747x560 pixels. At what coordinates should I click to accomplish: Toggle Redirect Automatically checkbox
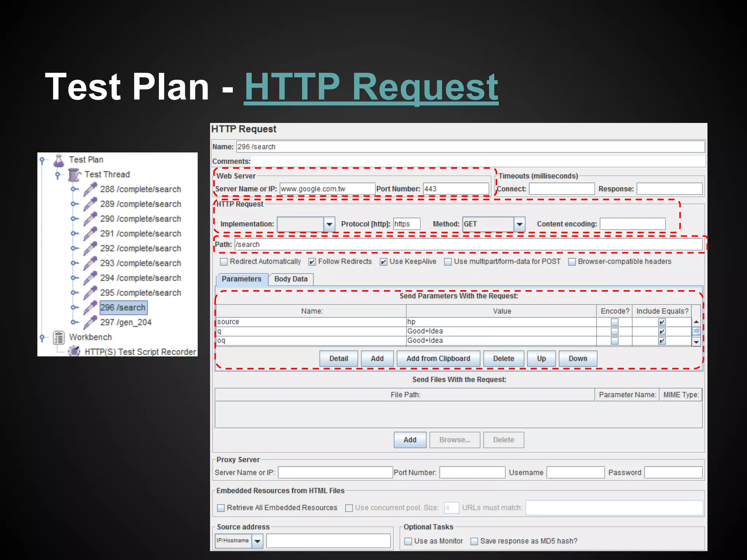coord(224,262)
